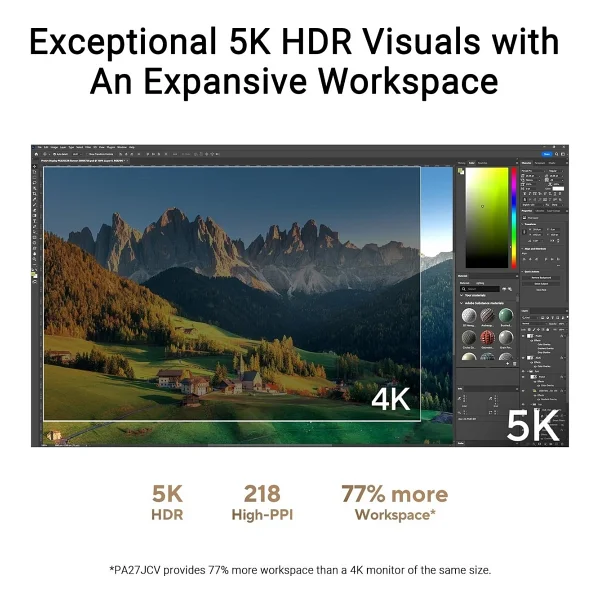Screen dimensions: 600x600
Task: Select the Move tool in the left toolbar
Action: (35, 167)
